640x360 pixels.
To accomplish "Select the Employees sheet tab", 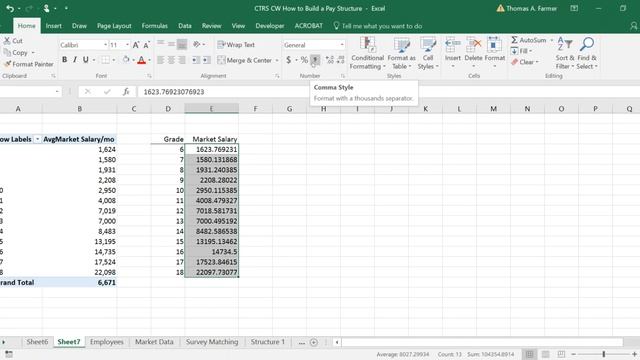I will point(107,342).
